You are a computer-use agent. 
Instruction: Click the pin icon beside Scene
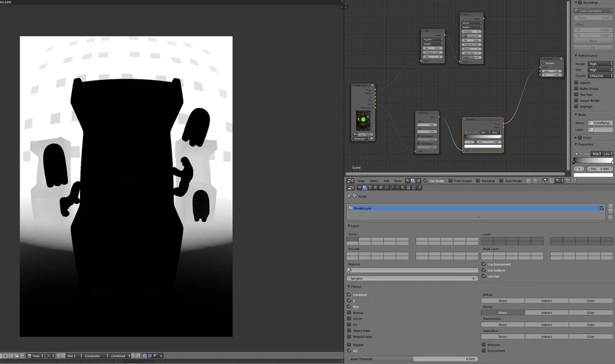click(x=349, y=196)
